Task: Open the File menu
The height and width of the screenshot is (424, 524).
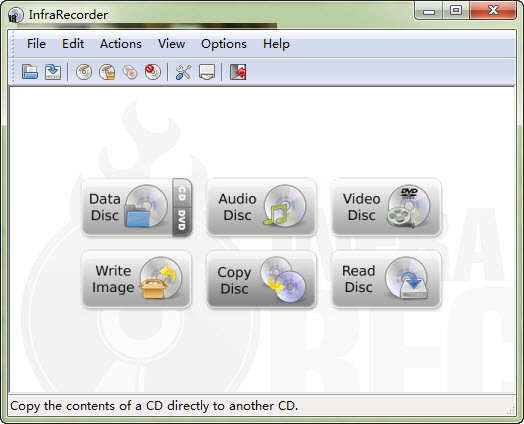Action: (x=36, y=44)
